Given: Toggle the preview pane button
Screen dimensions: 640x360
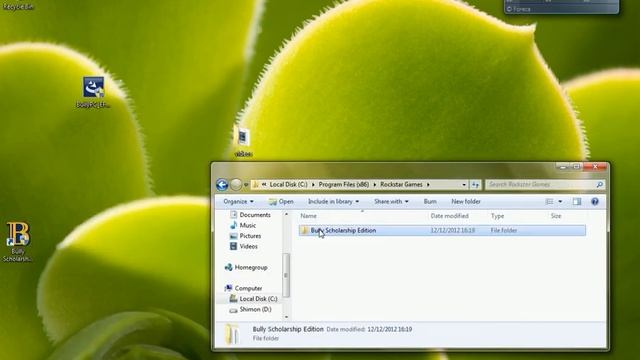Looking at the screenshot, I should tap(577, 202).
